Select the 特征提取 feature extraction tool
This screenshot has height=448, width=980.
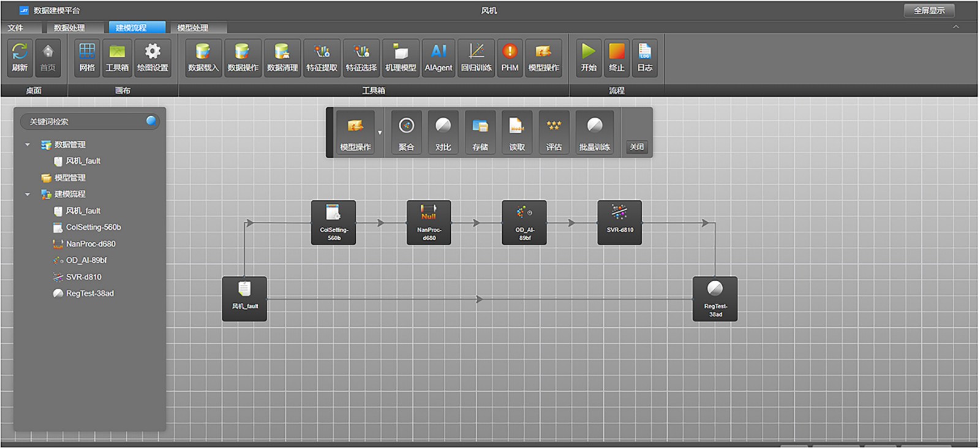tap(322, 58)
